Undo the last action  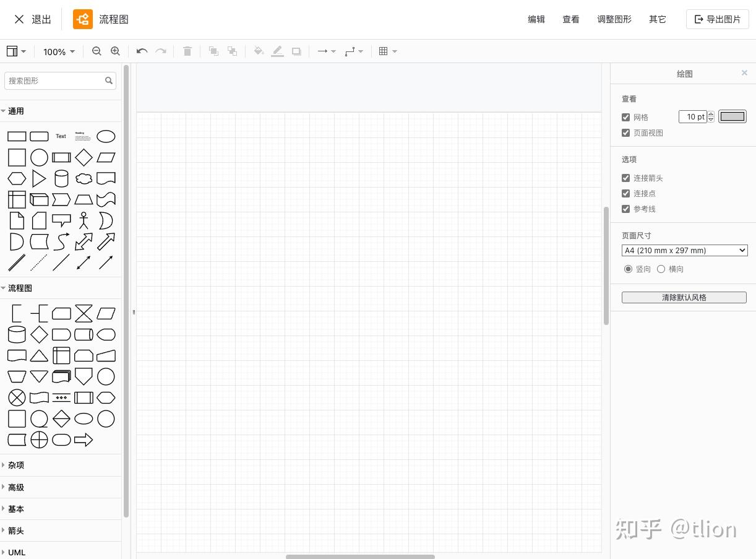coord(142,51)
